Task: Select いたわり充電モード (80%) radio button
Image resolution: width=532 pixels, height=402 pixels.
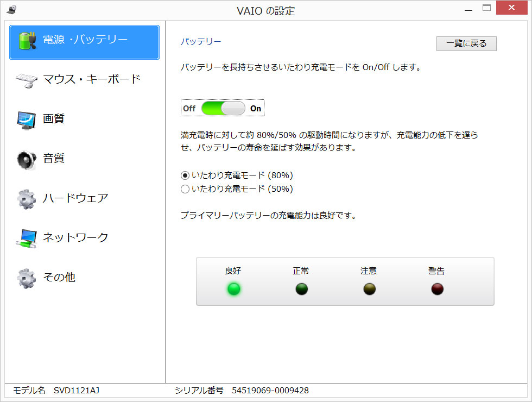Action: pos(185,175)
